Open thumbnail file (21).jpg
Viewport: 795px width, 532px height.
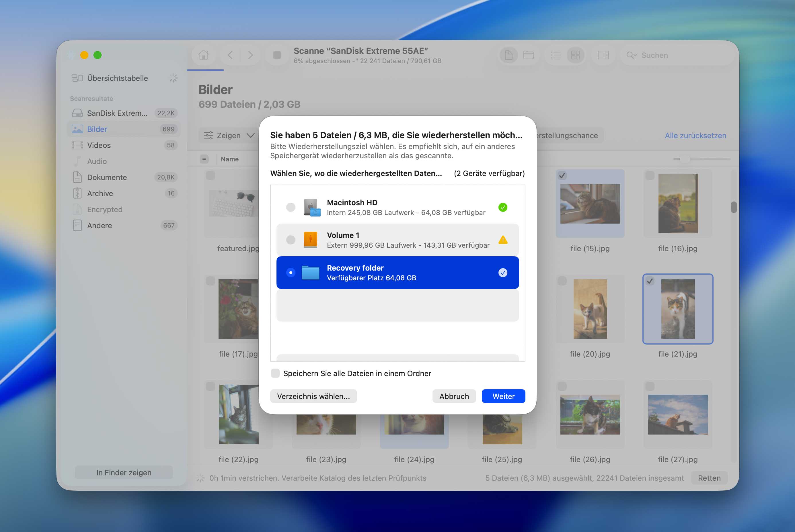678,309
